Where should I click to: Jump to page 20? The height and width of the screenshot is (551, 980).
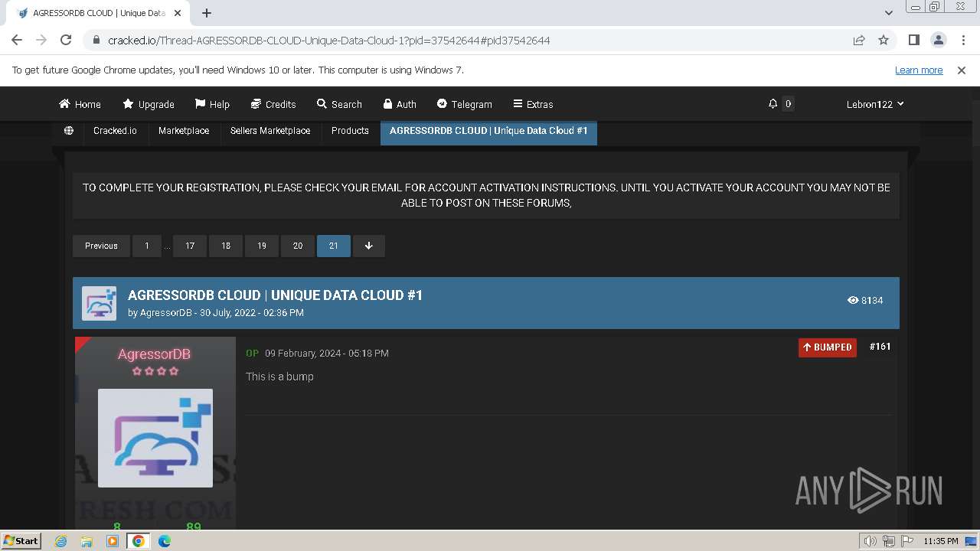298,246
